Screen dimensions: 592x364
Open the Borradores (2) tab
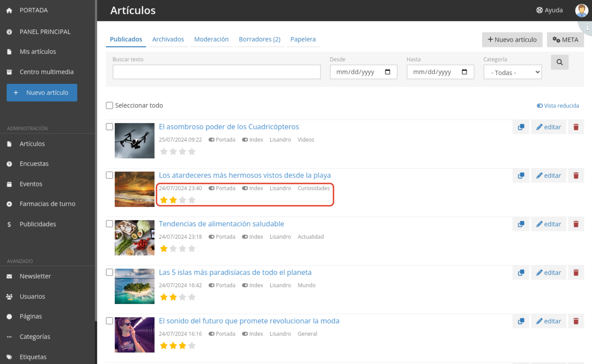coord(260,39)
